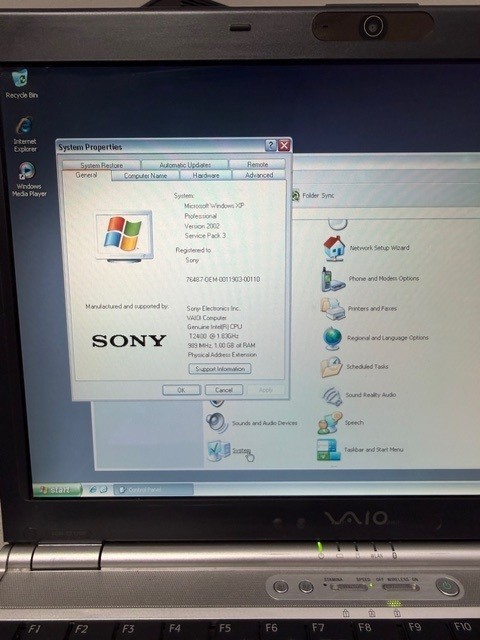
Task: Select the General tab
Action: pyautogui.click(x=86, y=175)
